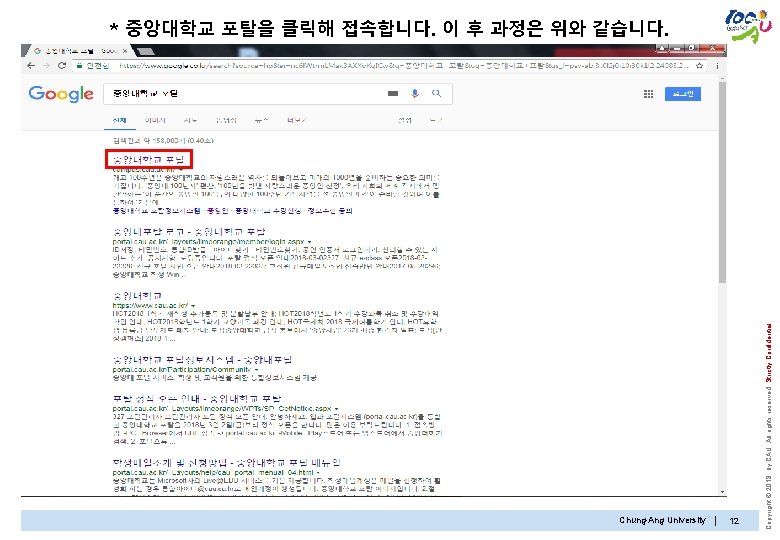Click the address bar URL
Image resolution: width=780 pixels, height=540 pixels.
404,66
